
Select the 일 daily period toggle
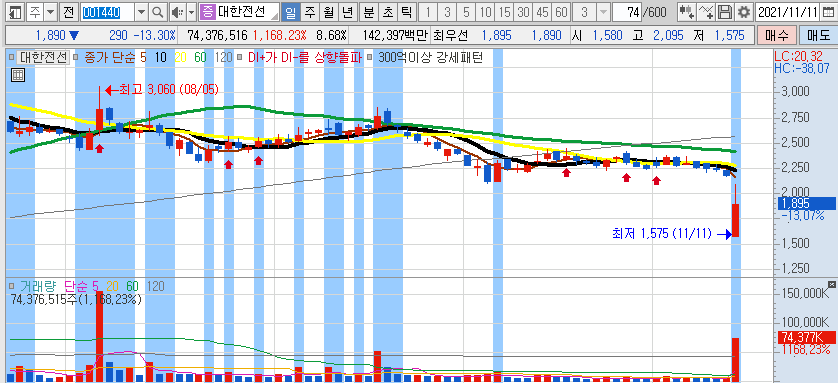290,12
